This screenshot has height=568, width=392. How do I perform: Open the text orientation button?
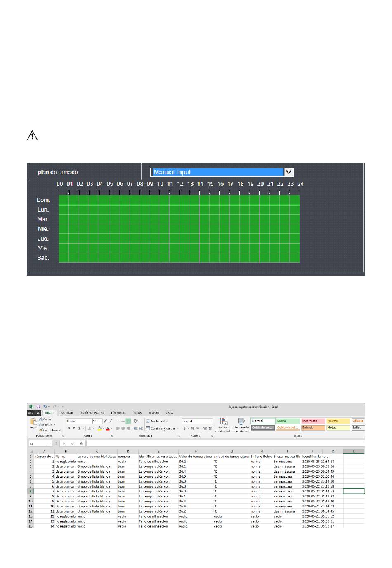pos(137,421)
